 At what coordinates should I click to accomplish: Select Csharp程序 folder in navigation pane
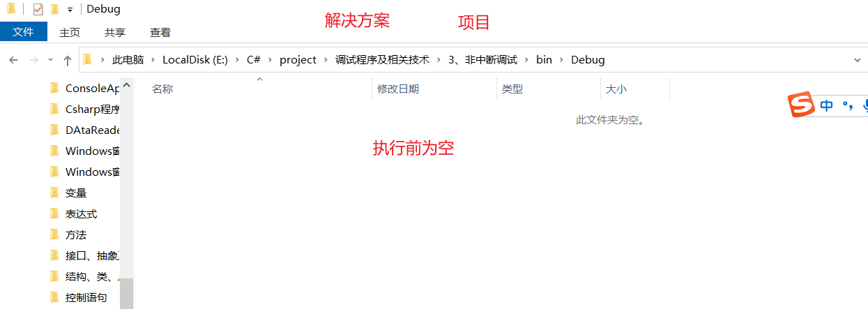coord(93,109)
